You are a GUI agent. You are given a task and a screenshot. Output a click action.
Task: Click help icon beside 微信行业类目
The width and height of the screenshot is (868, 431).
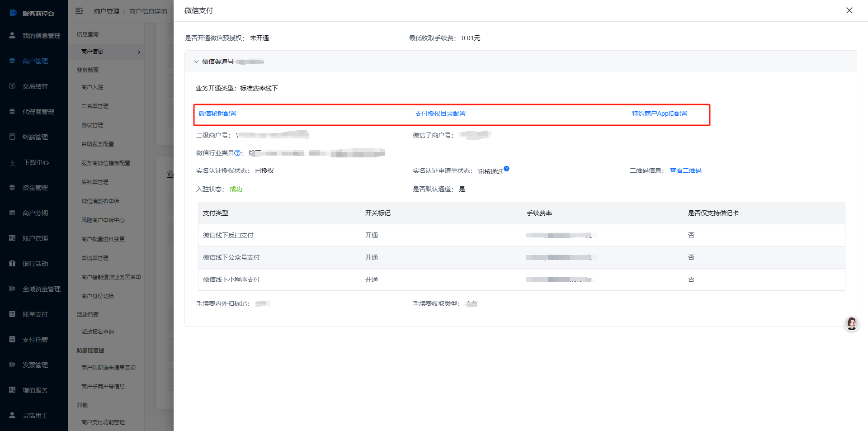click(x=237, y=153)
